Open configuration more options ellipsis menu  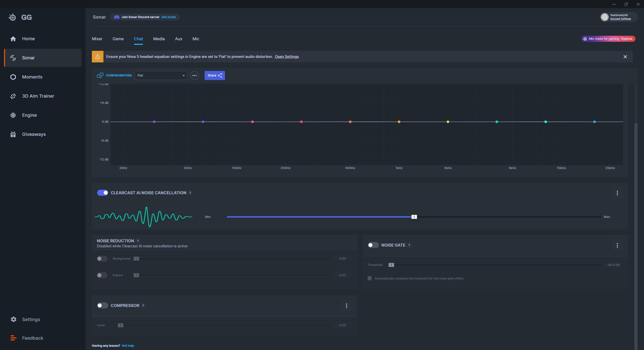click(194, 75)
